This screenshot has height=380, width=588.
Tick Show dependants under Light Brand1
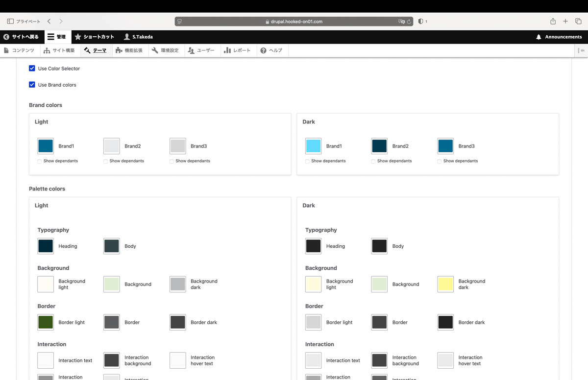click(x=40, y=161)
